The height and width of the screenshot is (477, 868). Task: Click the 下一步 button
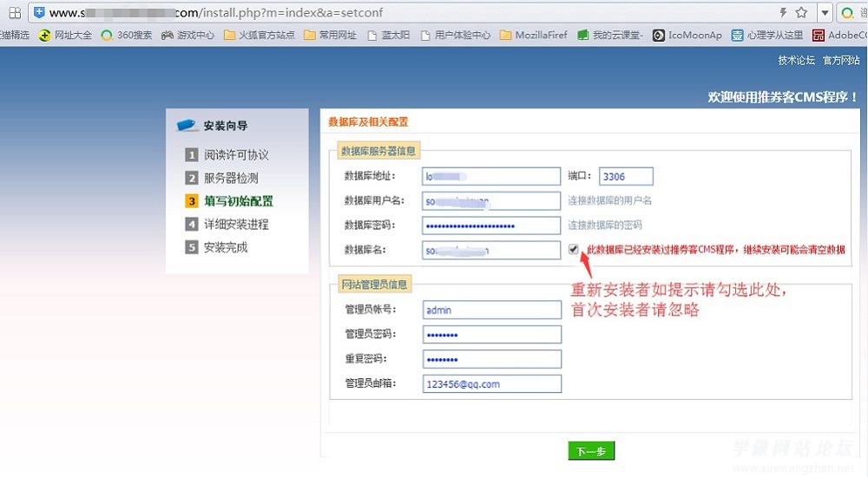(x=591, y=451)
